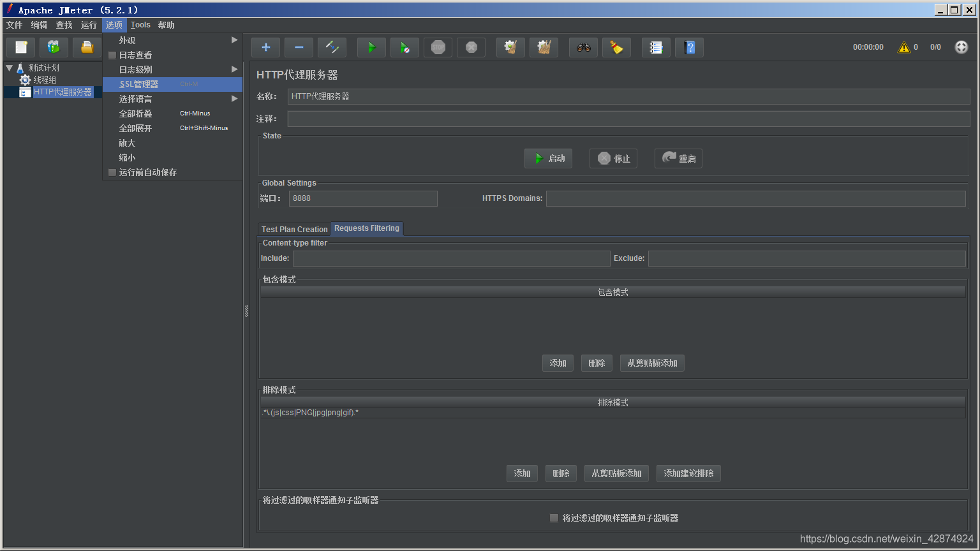Collapse the 测试计划 tree node
This screenshot has height=551, width=980.
point(9,68)
